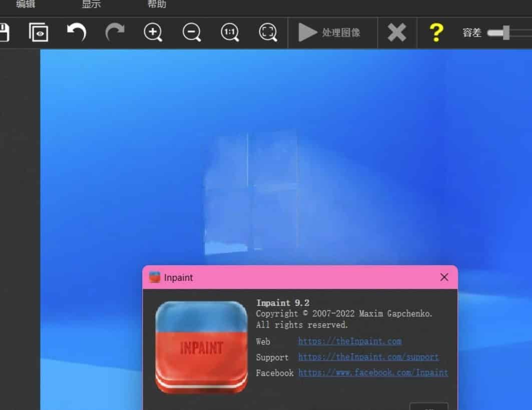532x410 pixels.
Task: Open help via yellow question mark
Action: [436, 33]
